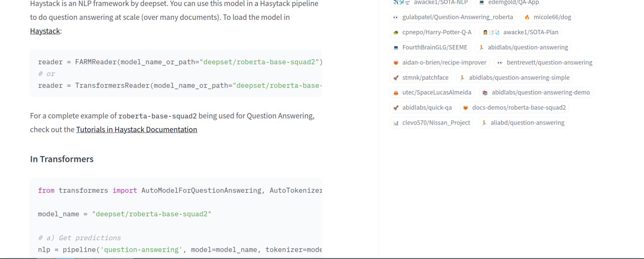Open the awacke1/SOTA-Plan Space
Screen dimensions: 644x259
click(520, 32)
